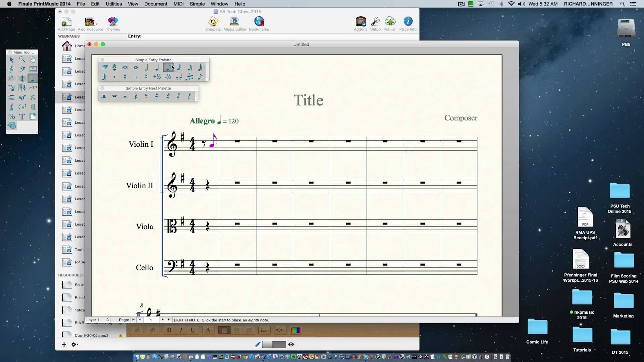644x362 pixels.
Task: Select the natural accidental in Simple Entry Palette
Action: [146, 77]
